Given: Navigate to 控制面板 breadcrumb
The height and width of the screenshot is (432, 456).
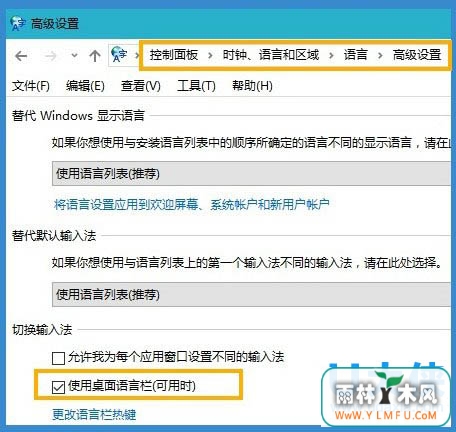Looking at the screenshot, I should click(174, 55).
